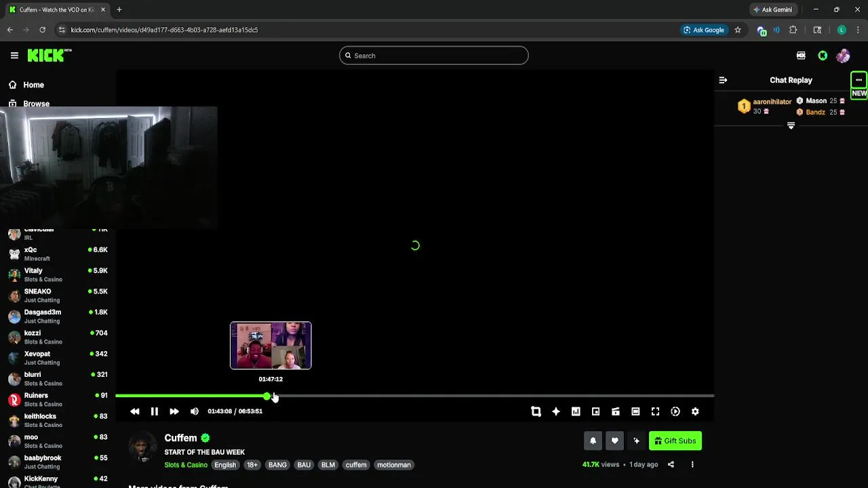Image resolution: width=868 pixels, height=488 pixels.
Task: Click the circular play speed icon
Action: tap(675, 411)
